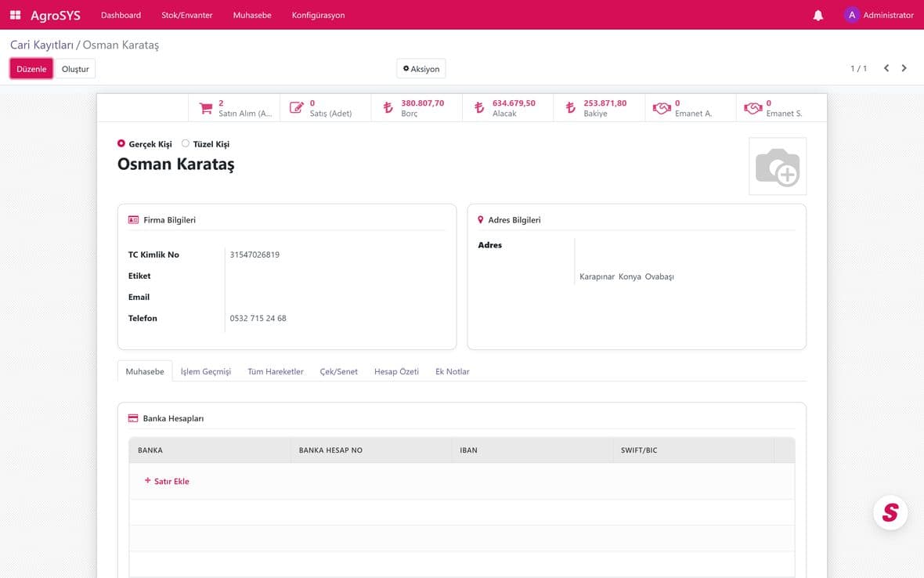Click the Banka Hesapları card icon
The height and width of the screenshot is (578, 924).
click(x=133, y=418)
